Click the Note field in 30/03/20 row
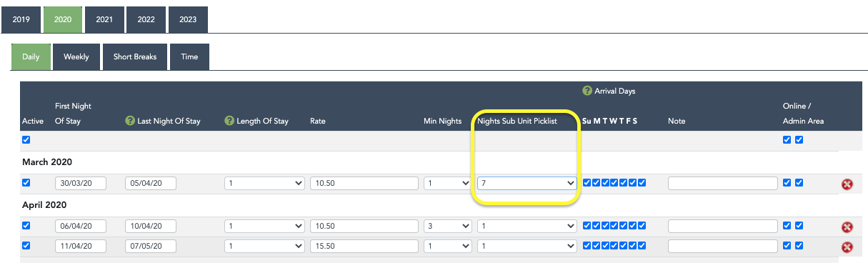 click(x=723, y=184)
